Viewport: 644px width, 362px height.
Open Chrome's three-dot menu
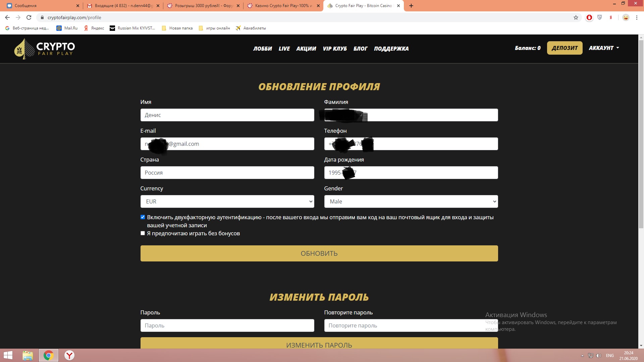(x=637, y=17)
